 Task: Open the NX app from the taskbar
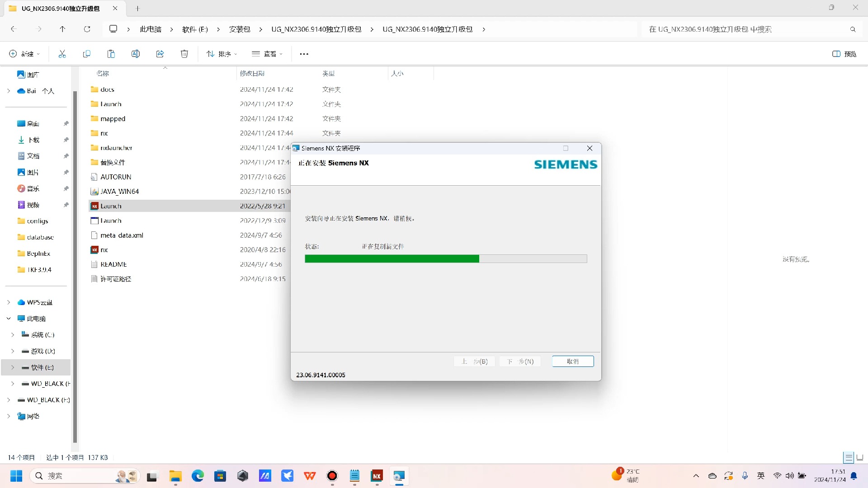pos(377,476)
